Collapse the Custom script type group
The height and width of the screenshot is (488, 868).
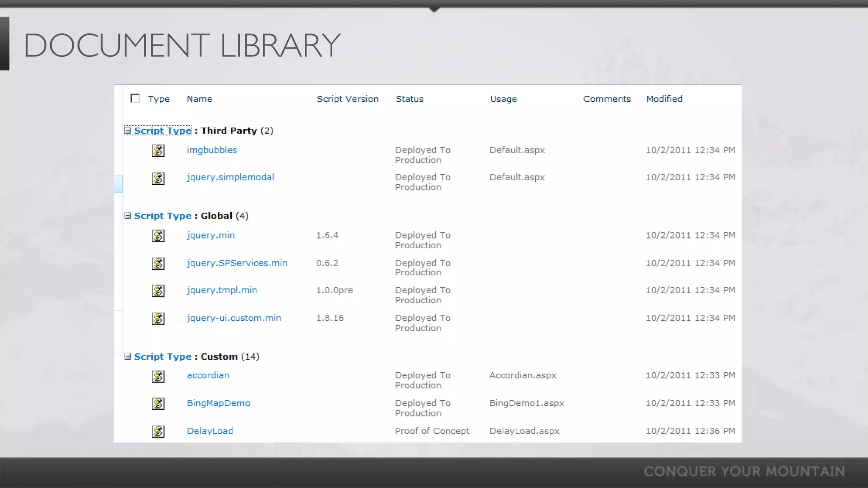[x=128, y=357]
